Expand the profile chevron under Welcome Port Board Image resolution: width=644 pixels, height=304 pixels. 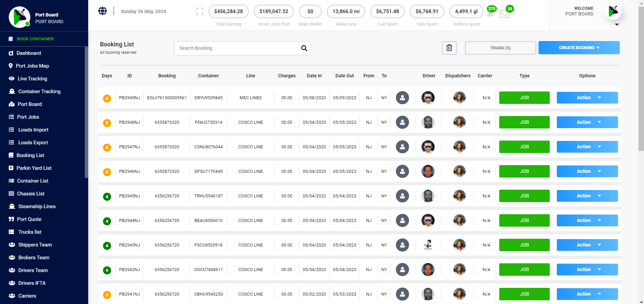click(617, 24)
